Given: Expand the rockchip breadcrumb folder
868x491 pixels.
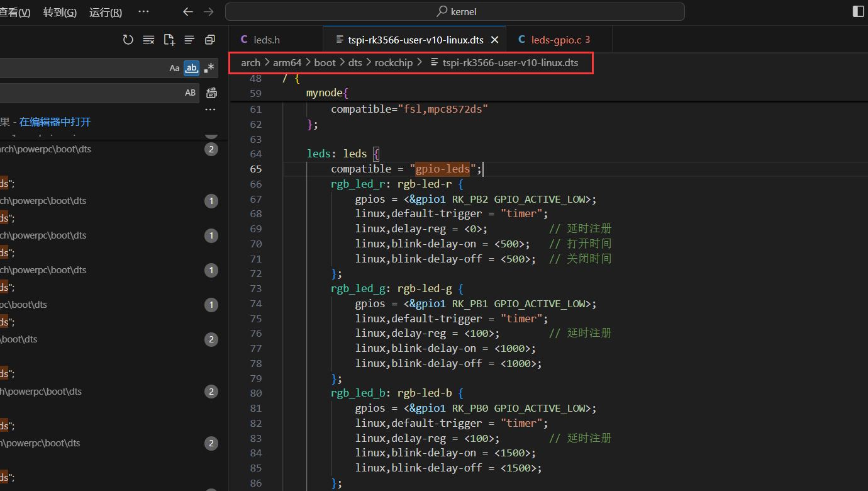Looking at the screenshot, I should click(393, 62).
